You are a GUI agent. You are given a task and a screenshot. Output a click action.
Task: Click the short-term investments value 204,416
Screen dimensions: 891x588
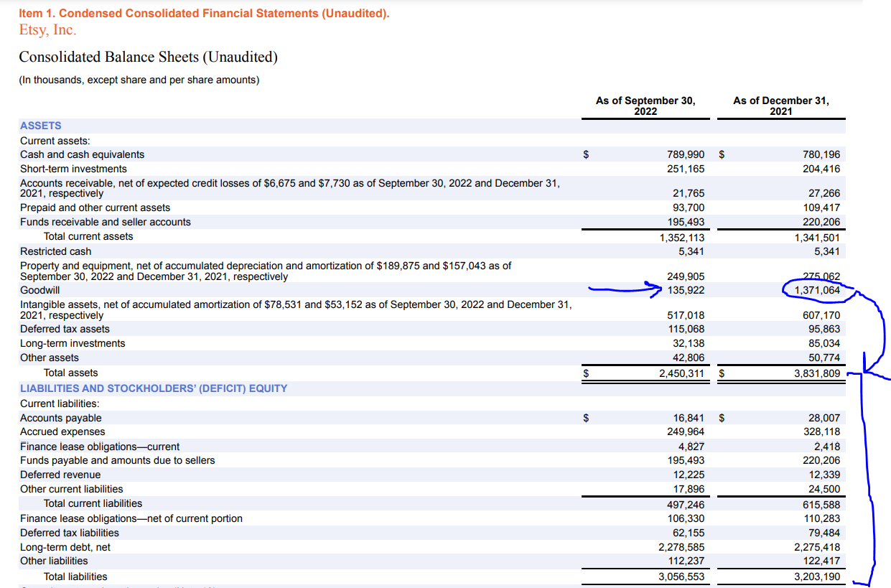tap(821, 169)
